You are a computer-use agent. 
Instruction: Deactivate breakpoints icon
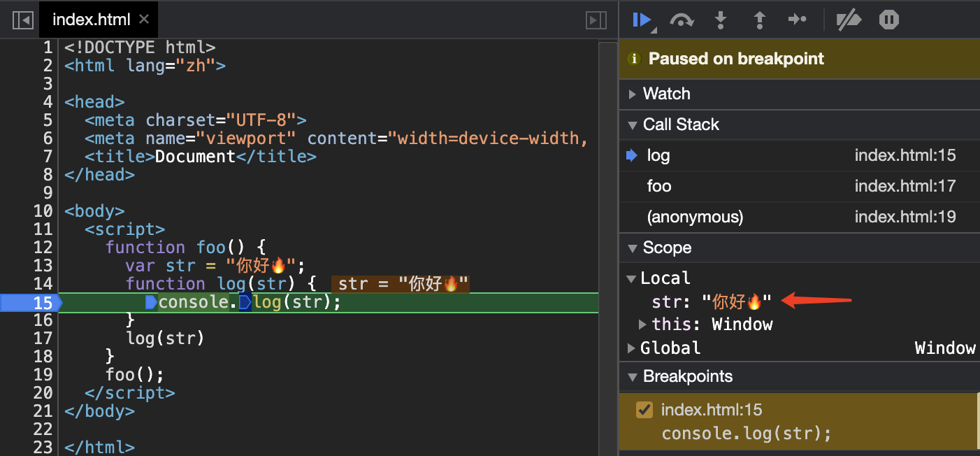pos(849,20)
